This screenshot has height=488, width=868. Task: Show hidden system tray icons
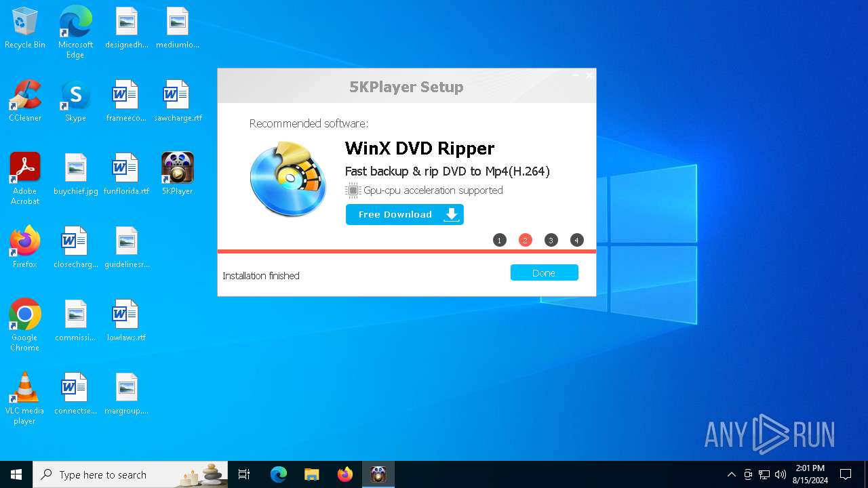pos(731,474)
